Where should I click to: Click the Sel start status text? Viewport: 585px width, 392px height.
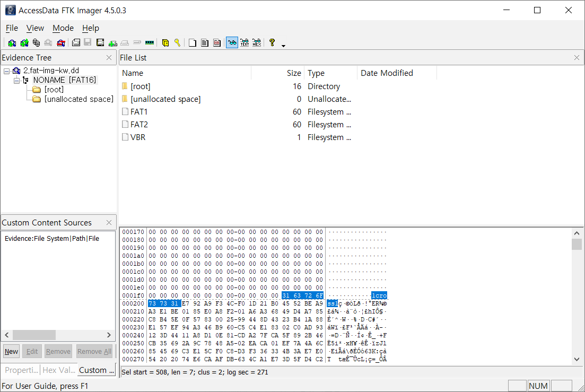point(195,372)
